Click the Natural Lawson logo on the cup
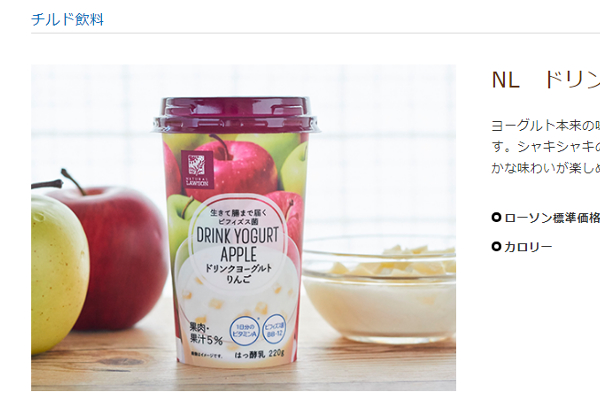This screenshot has height=400, width=600. pos(197,169)
